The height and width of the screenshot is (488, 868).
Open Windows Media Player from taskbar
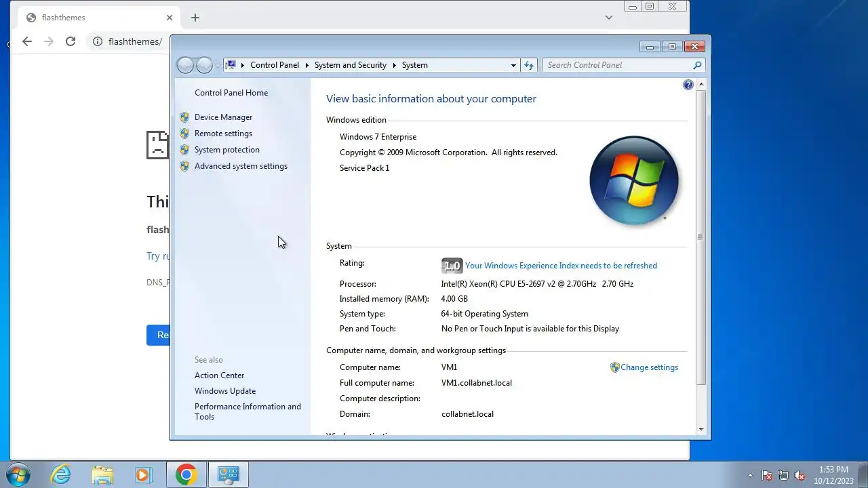coord(143,474)
